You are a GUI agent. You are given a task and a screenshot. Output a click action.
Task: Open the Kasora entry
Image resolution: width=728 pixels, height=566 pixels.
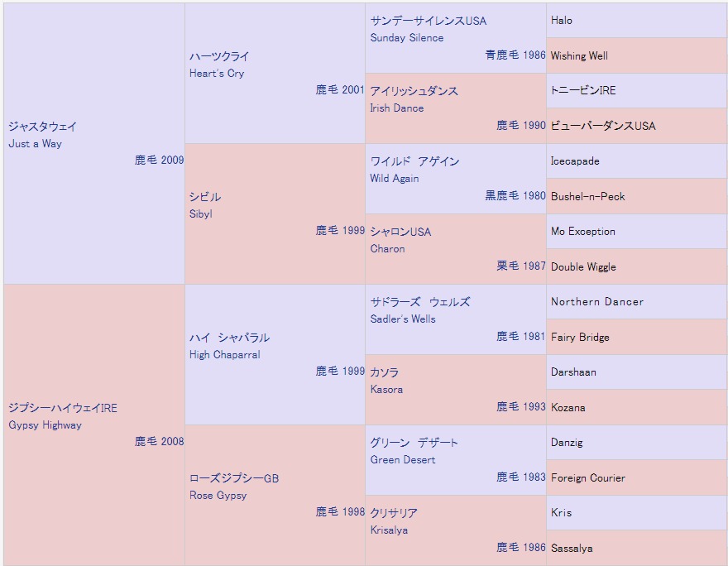coord(385,372)
